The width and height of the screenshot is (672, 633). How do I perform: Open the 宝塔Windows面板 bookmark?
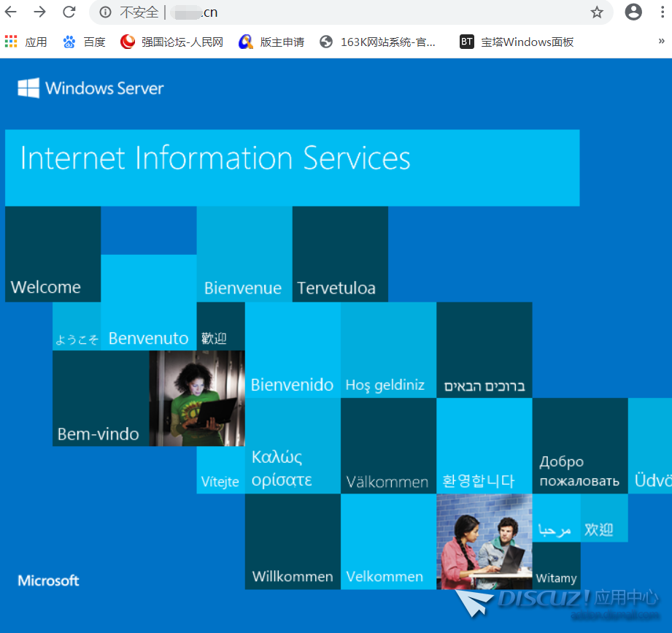click(517, 42)
